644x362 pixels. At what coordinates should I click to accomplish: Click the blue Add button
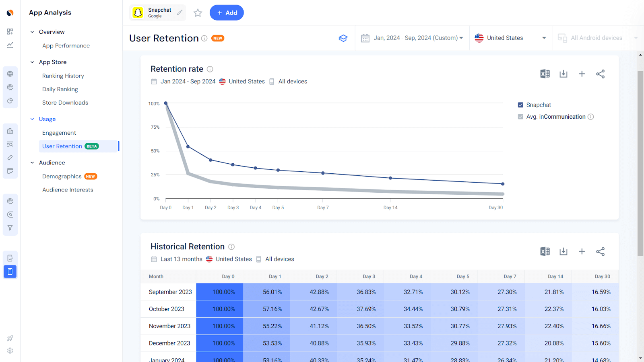(226, 12)
